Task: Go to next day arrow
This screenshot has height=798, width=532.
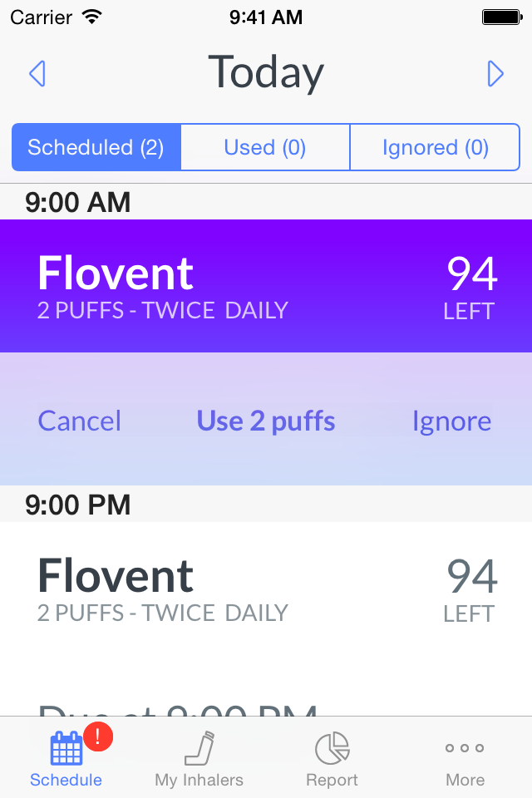Action: 495,74
